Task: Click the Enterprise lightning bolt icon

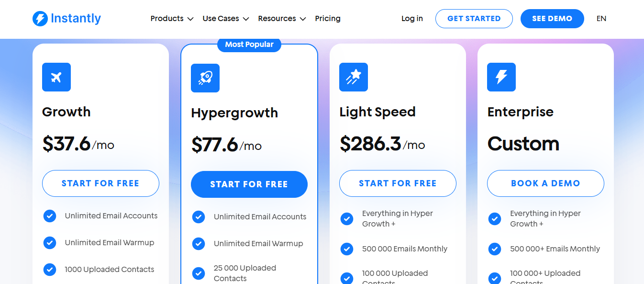Action: tap(501, 77)
